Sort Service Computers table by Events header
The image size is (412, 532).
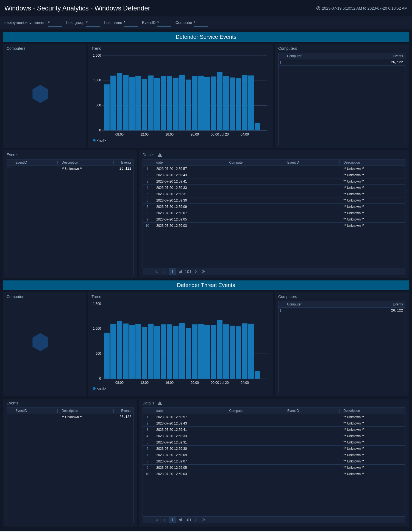pos(398,56)
